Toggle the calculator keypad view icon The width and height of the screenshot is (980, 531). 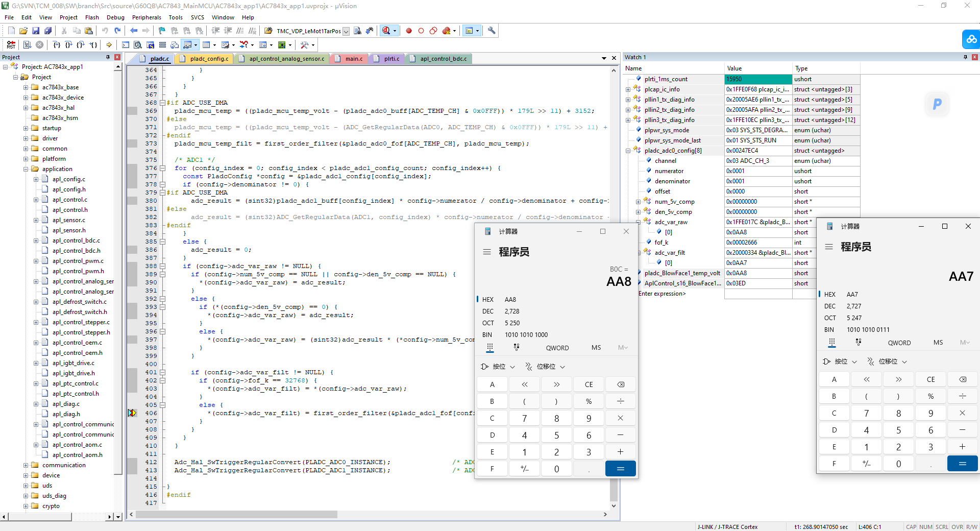tap(489, 348)
